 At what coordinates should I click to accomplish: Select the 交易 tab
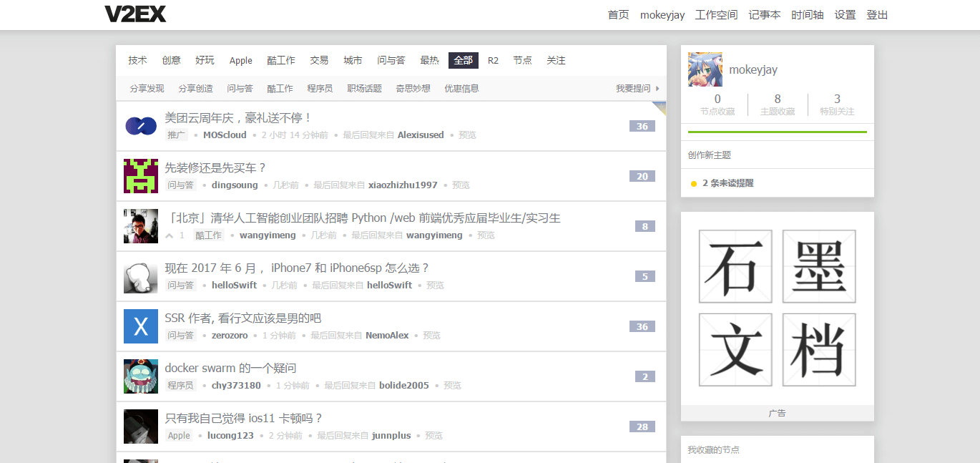(x=319, y=60)
